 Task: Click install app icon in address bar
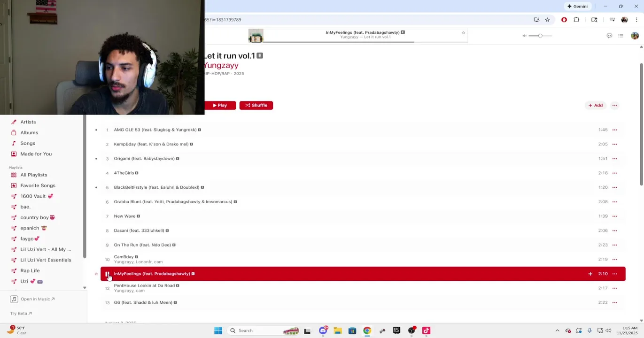click(x=536, y=20)
